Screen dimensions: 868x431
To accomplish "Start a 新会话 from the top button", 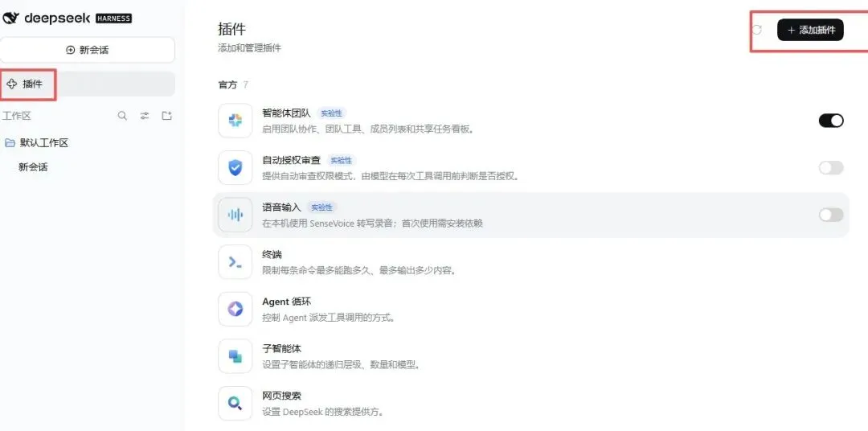I will [x=88, y=50].
